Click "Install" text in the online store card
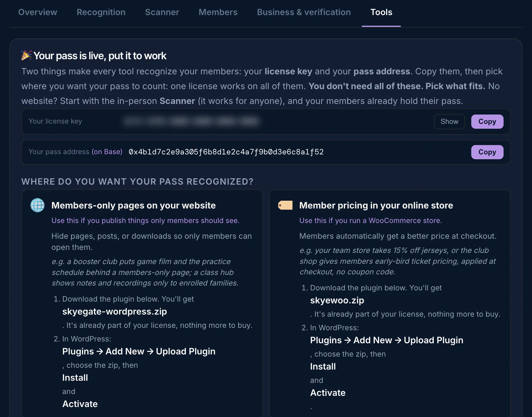This screenshot has width=532, height=417. click(323, 367)
